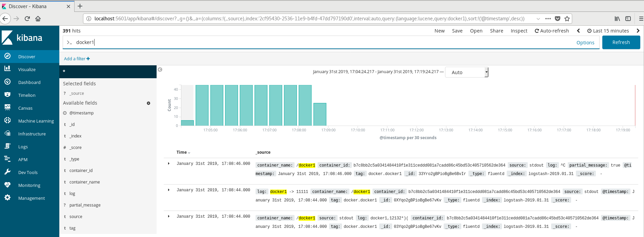Open the Logs icon in sidebar
The width and height of the screenshot is (644, 237).
(x=7, y=146)
